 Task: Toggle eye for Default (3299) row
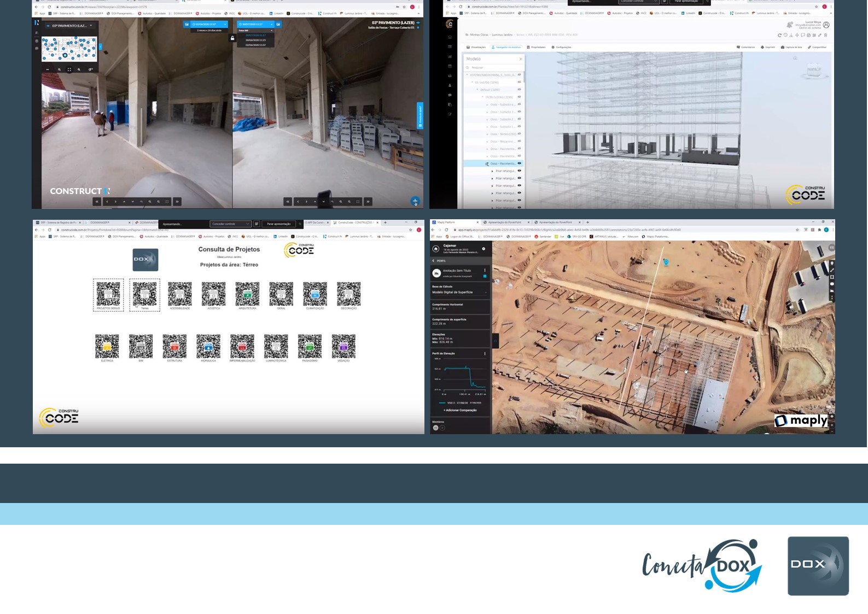(519, 90)
